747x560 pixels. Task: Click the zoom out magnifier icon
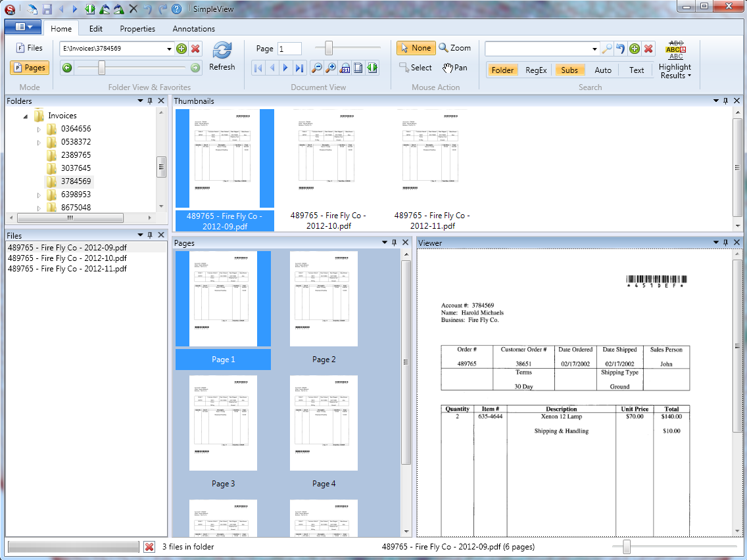[316, 68]
